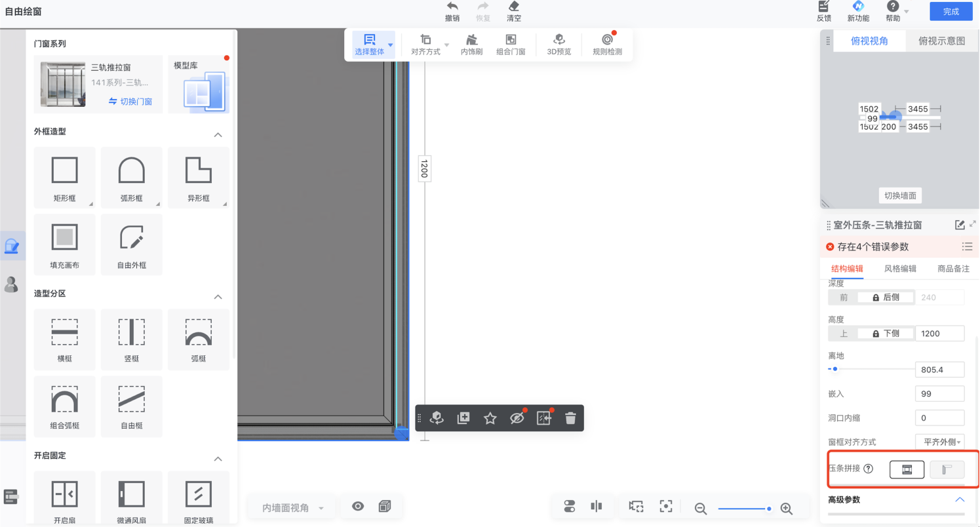The image size is (980, 527).
Task: Click the trash delete icon in floating toolbar
Action: click(x=570, y=418)
